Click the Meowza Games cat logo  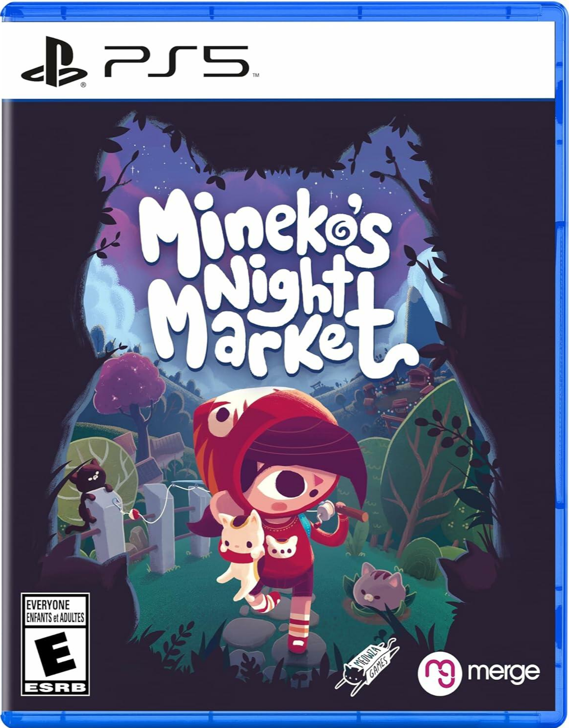click(x=366, y=665)
